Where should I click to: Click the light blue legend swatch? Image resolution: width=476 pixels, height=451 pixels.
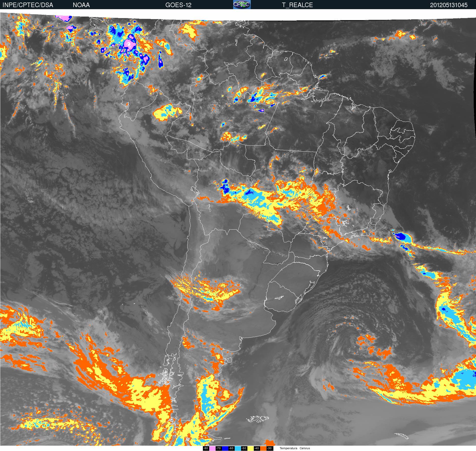coord(238,448)
